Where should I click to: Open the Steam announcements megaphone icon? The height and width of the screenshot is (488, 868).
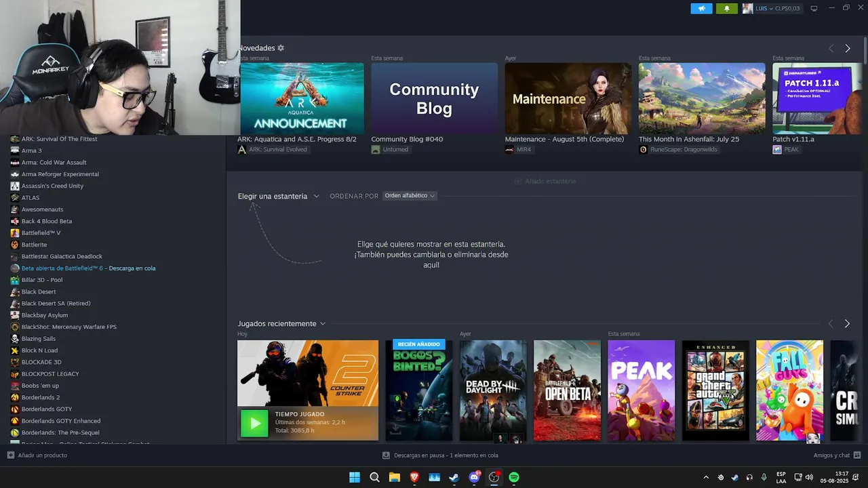701,8
